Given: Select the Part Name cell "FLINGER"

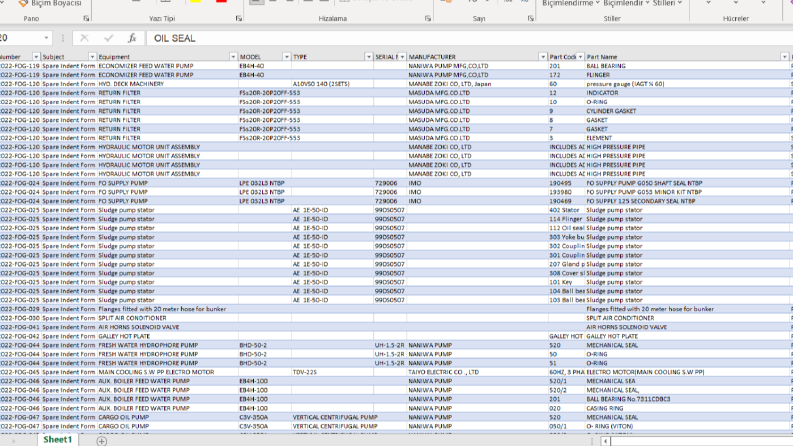Looking at the screenshot, I should click(x=687, y=75).
